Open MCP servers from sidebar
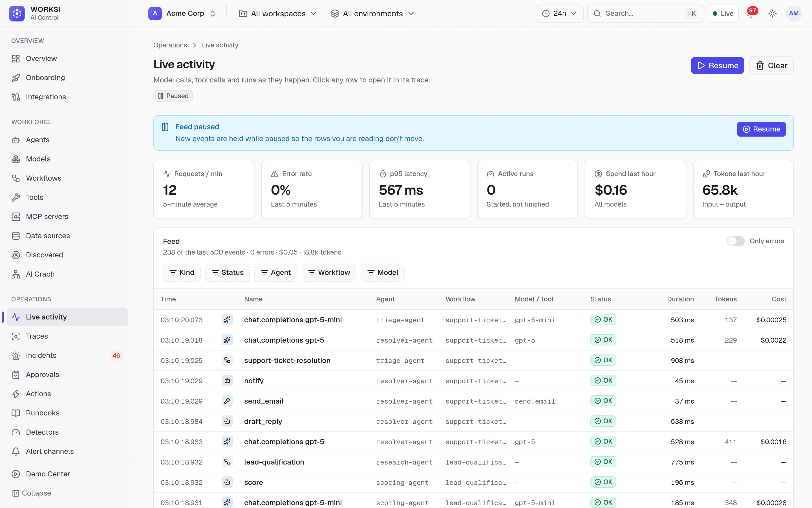Screen dimensions: 812x508 (67, 217)
